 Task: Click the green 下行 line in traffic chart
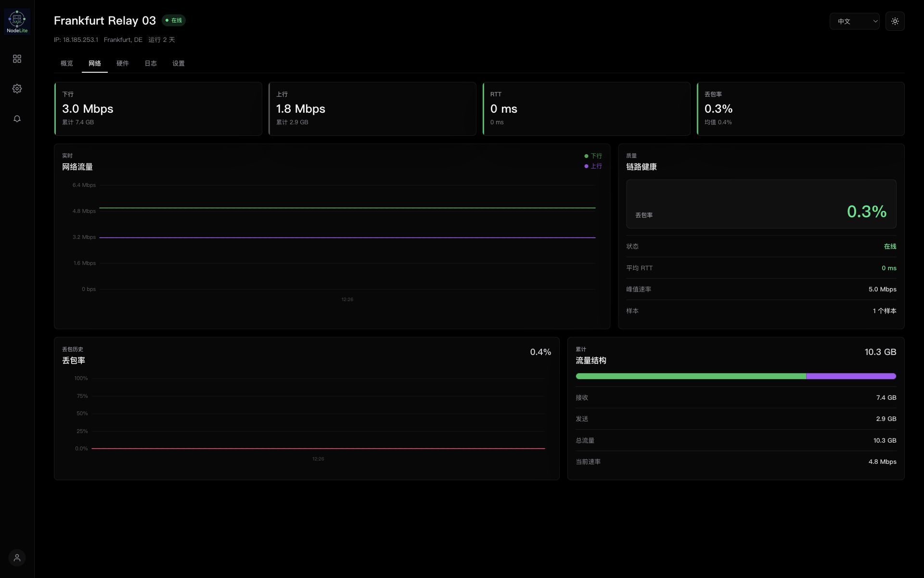pyautogui.click(x=347, y=208)
